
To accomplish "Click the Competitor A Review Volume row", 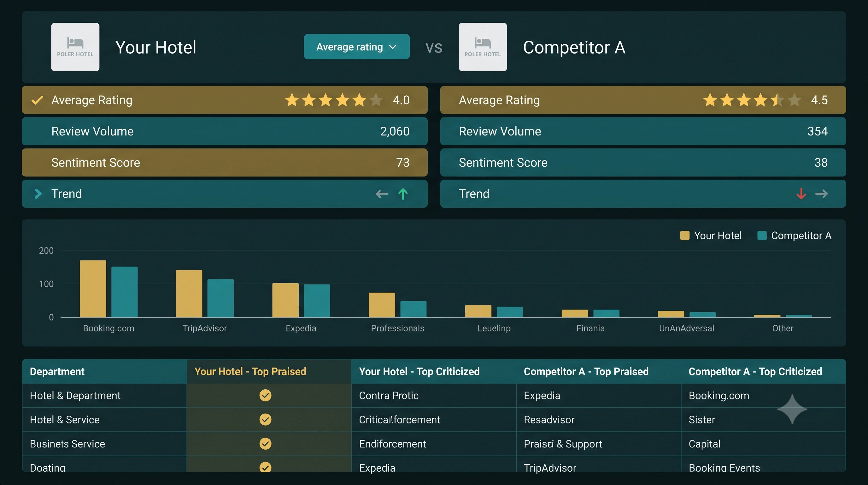I will click(643, 131).
